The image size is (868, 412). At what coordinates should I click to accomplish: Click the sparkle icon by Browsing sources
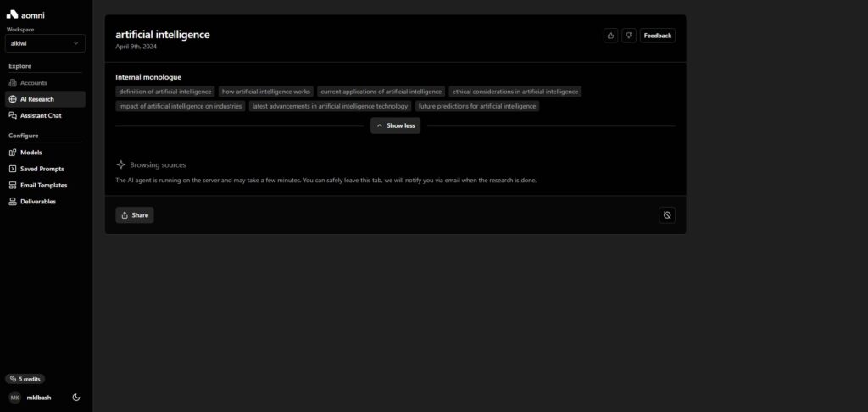[x=121, y=164]
